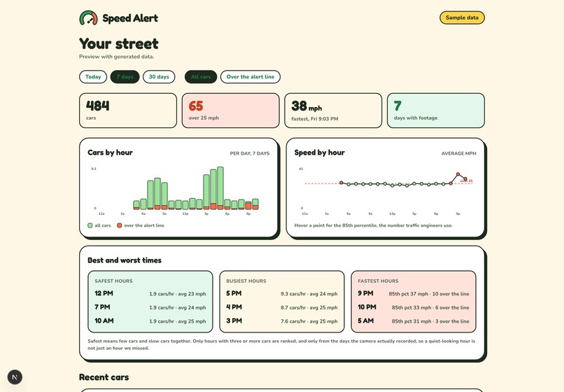Click the Recent cars heading
This screenshot has width=564, height=392.
[x=104, y=377]
